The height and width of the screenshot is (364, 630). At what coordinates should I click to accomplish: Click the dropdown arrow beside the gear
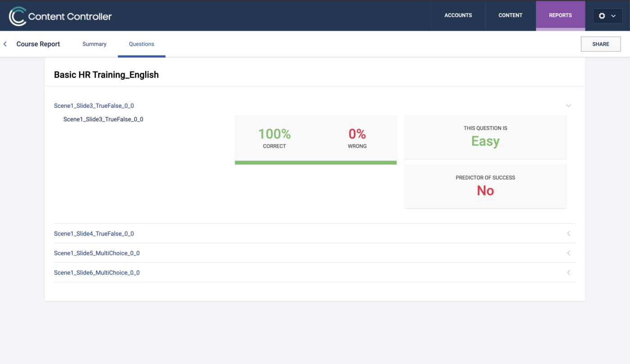(613, 16)
